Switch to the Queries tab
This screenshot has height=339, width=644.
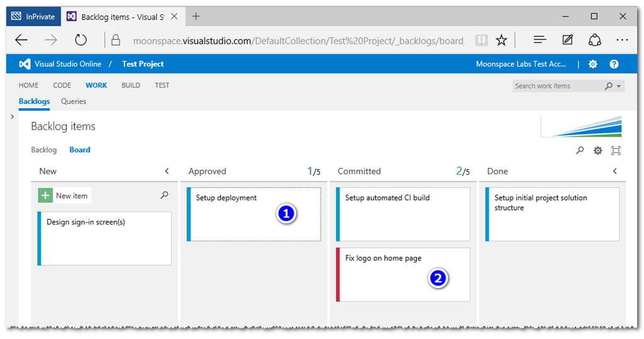(74, 101)
